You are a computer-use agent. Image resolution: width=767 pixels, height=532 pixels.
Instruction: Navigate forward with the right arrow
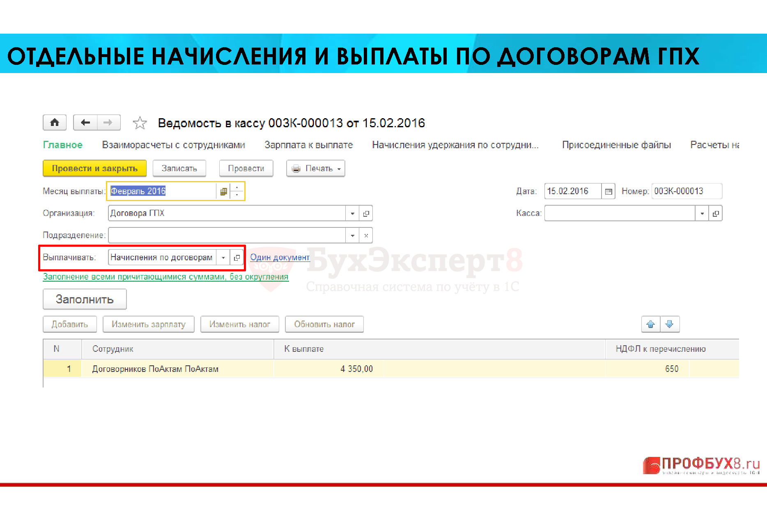click(x=108, y=122)
